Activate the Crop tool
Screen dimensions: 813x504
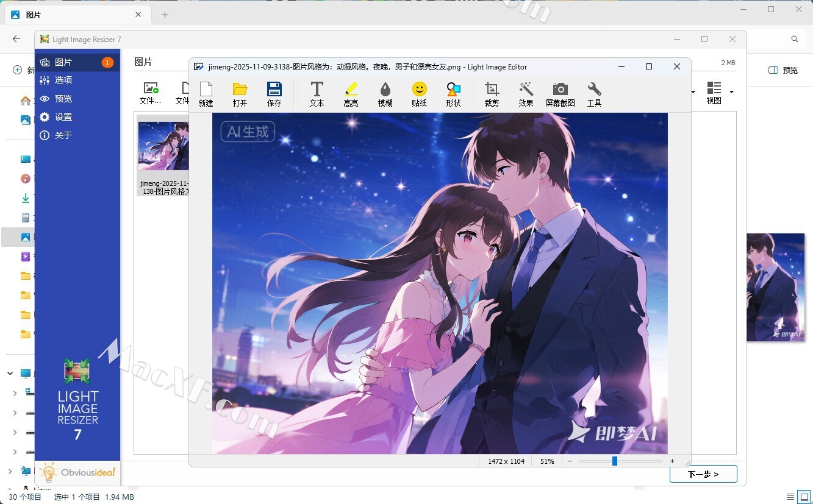492,94
